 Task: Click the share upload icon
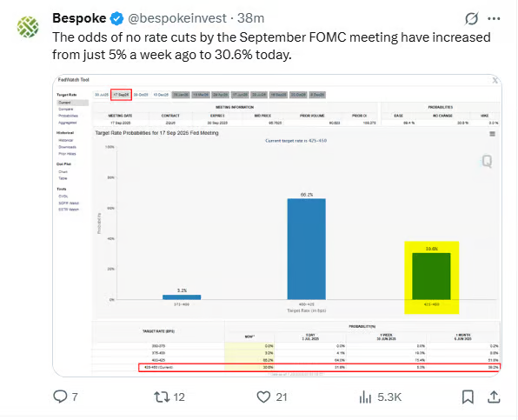click(494, 397)
